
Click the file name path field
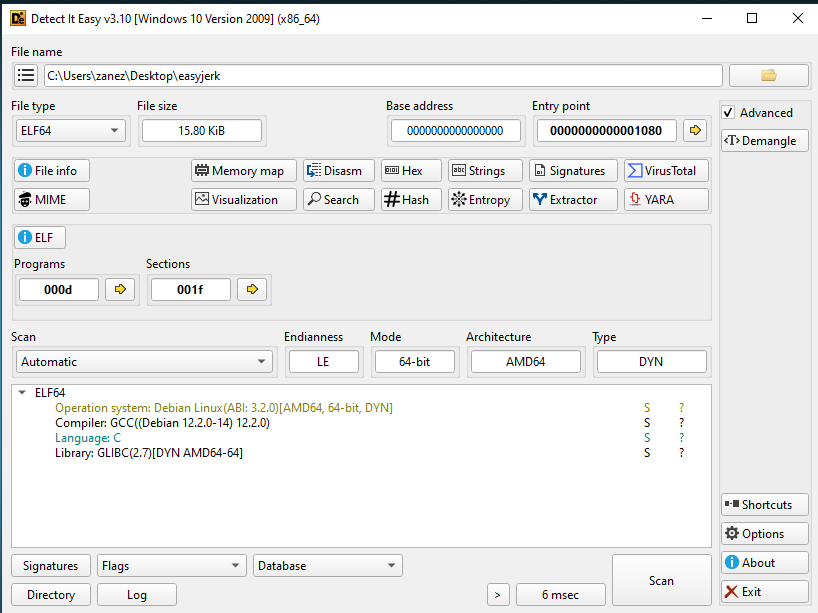pos(383,76)
